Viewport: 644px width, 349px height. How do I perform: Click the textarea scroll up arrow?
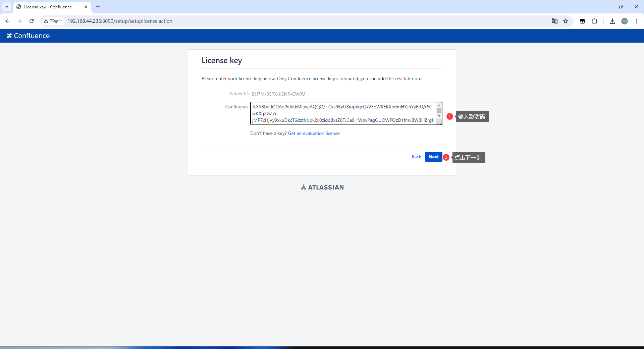pos(439,105)
